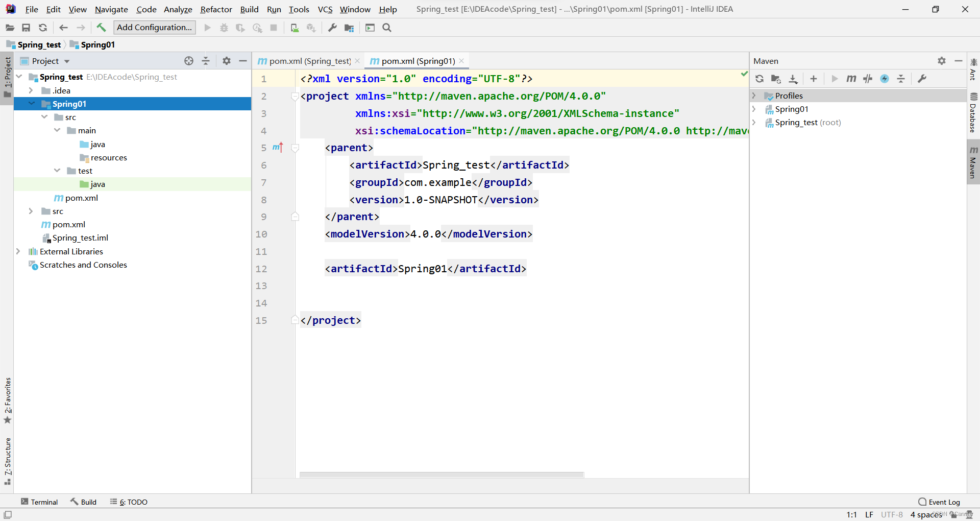
Task: Toggle the 1: Project side tool window
Action: pyautogui.click(x=7, y=77)
